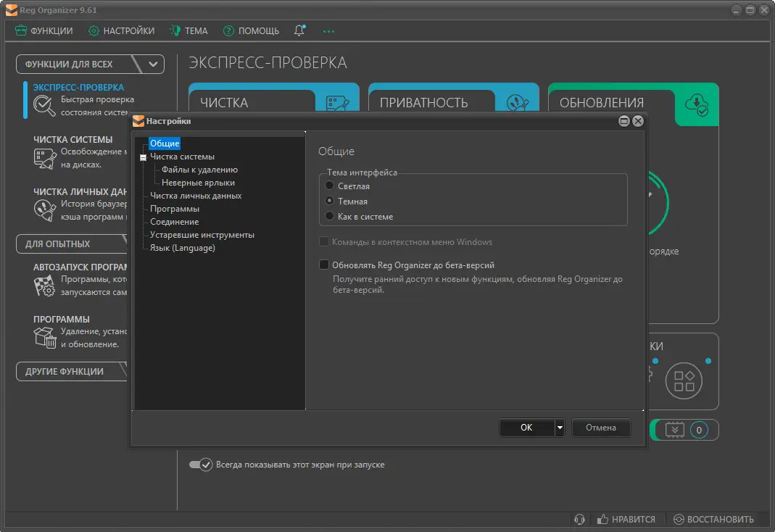The height and width of the screenshot is (532, 775).
Task: Click the Reg Organizer title bar logo
Action: pyautogui.click(x=12, y=10)
